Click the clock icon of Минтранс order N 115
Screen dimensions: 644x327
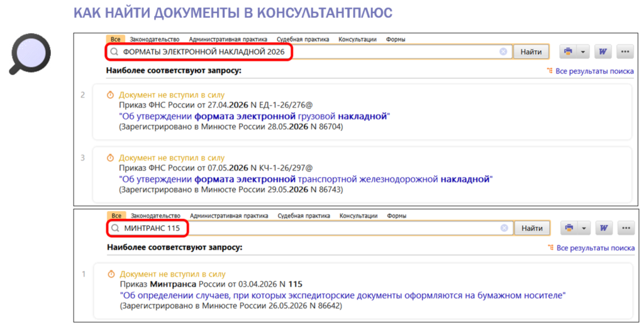111,274
